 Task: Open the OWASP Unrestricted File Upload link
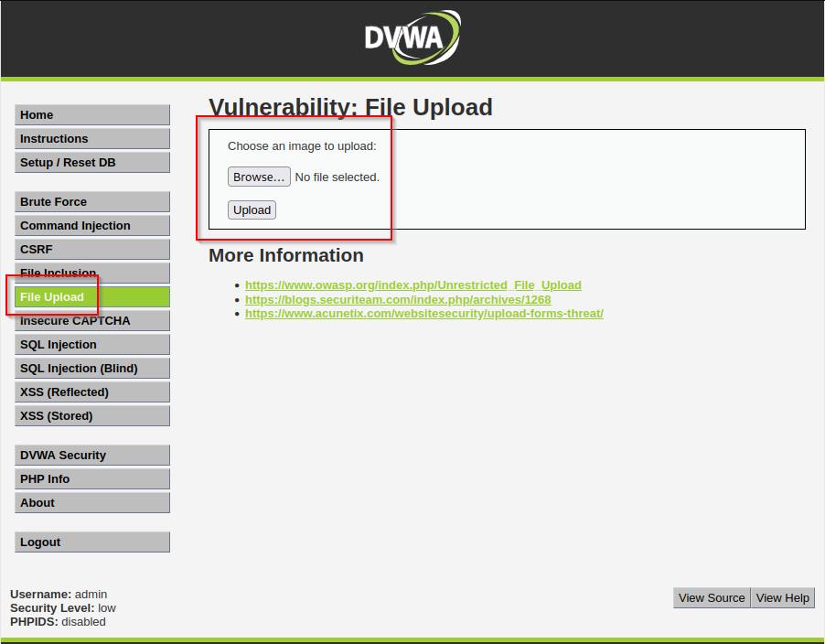(x=413, y=285)
